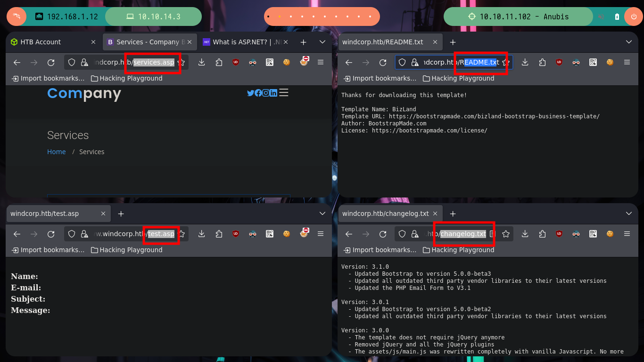
Task: Open the cookie extension in the test.asp window
Action: [x=287, y=234]
